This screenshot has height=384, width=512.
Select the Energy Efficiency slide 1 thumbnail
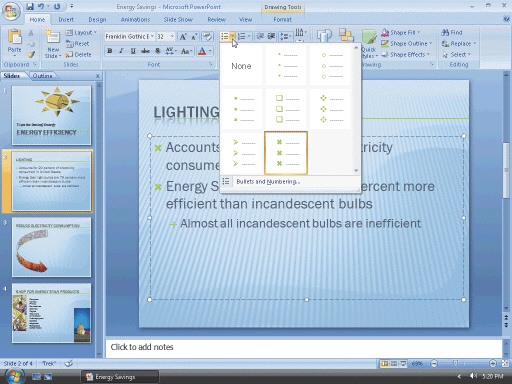(x=52, y=115)
